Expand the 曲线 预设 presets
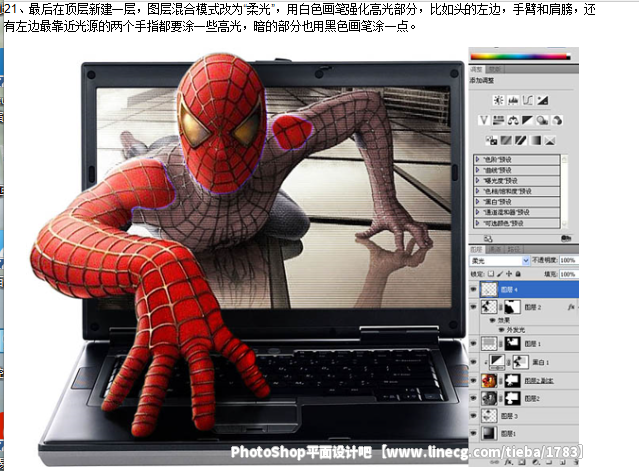Image resolution: width=639 pixels, height=471 pixels. pos(478,170)
